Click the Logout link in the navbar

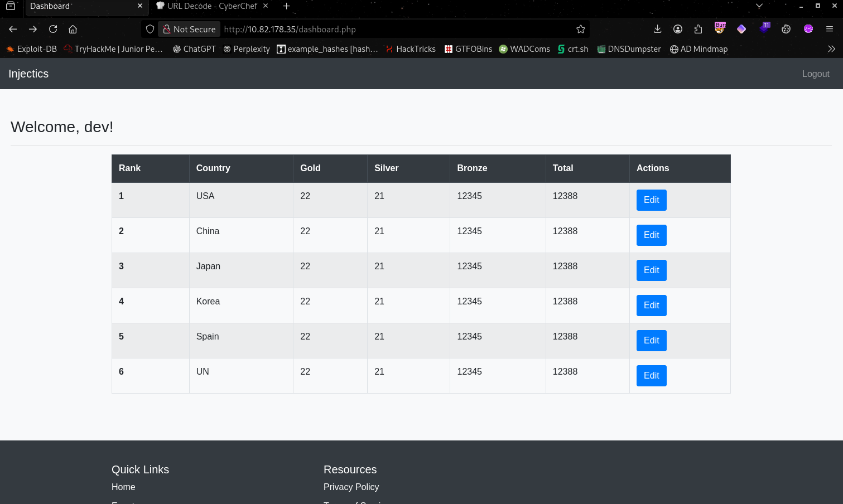pyautogui.click(x=815, y=74)
